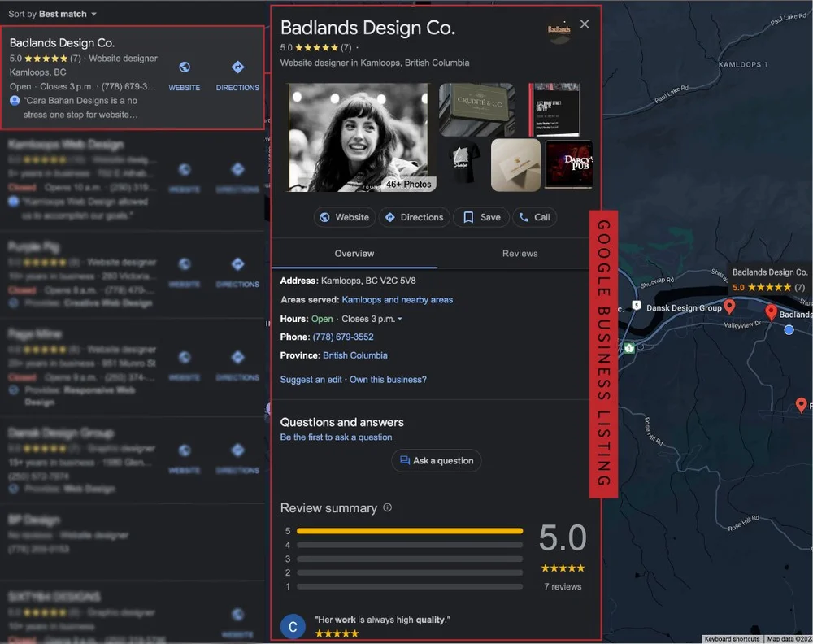View the dark brochure photo thumbnail

tap(554, 110)
